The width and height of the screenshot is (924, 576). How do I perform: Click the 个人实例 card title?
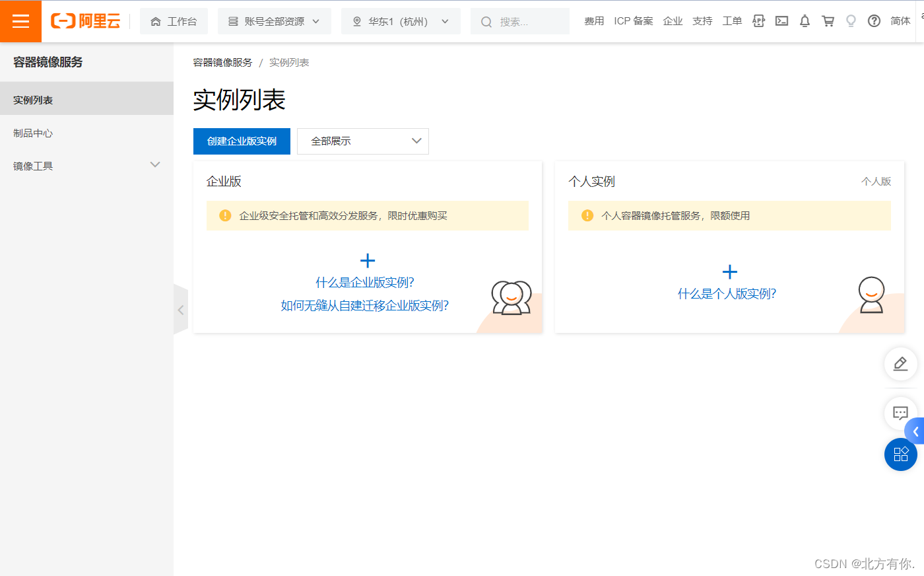591,182
